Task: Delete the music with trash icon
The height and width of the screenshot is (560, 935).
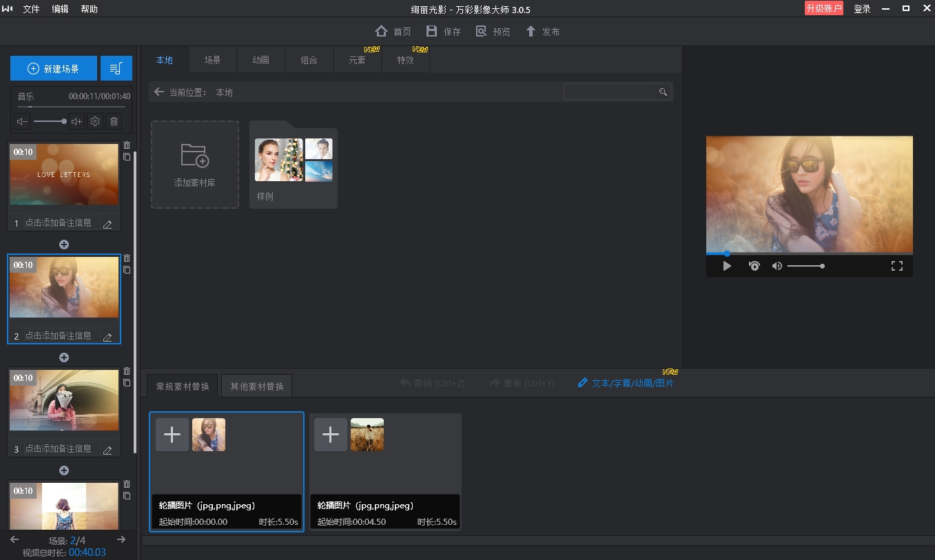Action: pos(114,121)
